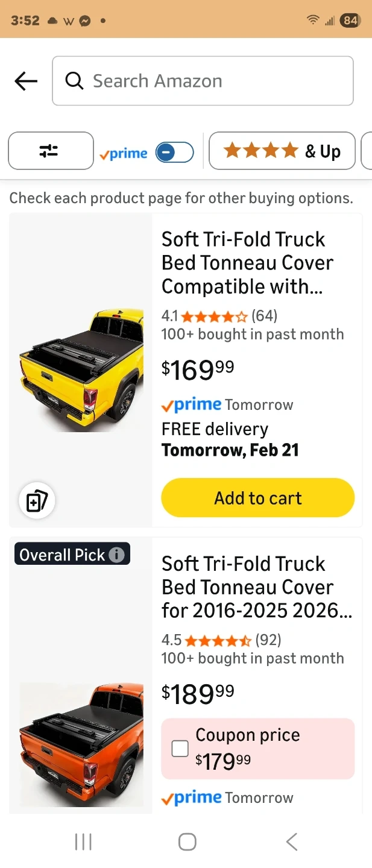Select the 4 stars & Up filter
This screenshot has height=868, width=372.
click(282, 151)
